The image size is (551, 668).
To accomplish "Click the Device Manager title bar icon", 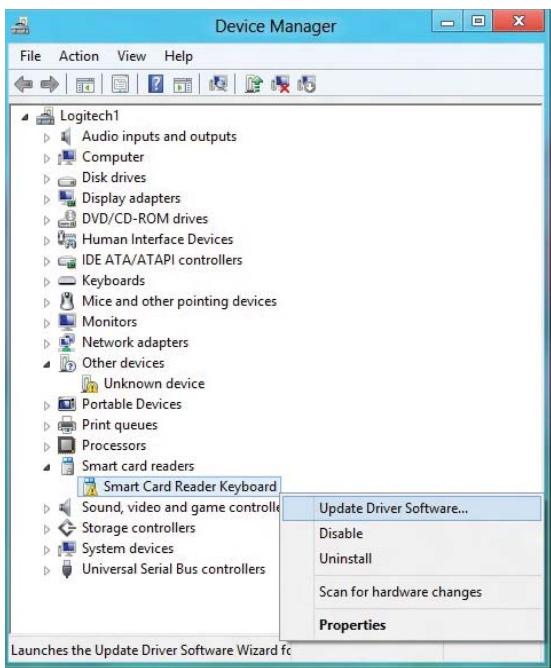I will 20,26.
